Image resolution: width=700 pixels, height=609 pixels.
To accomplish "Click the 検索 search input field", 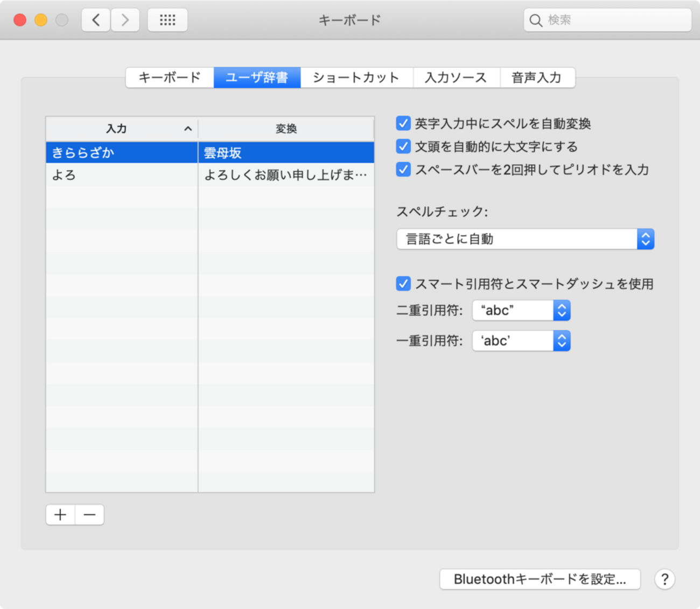I will pyautogui.click(x=607, y=20).
